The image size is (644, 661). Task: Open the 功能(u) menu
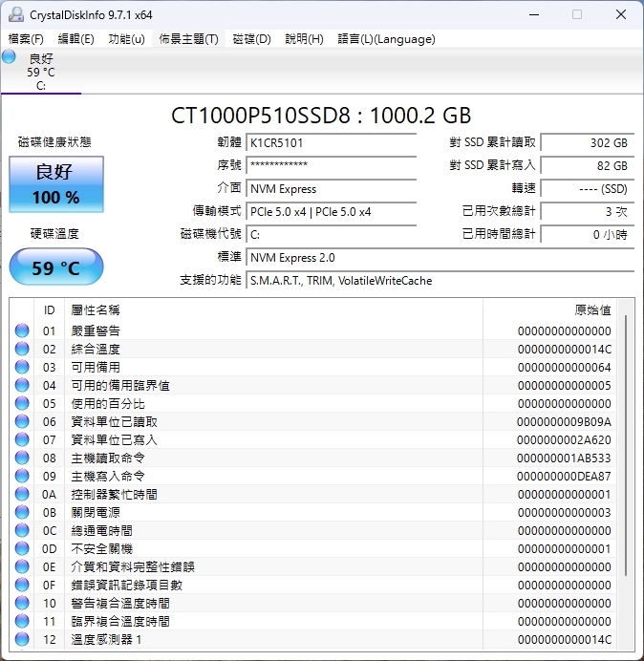[x=126, y=39]
